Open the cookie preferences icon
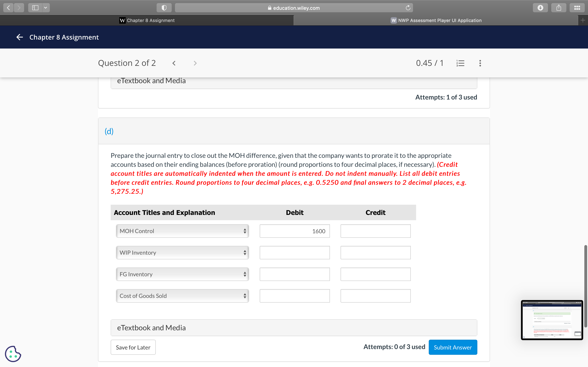 coord(13,354)
